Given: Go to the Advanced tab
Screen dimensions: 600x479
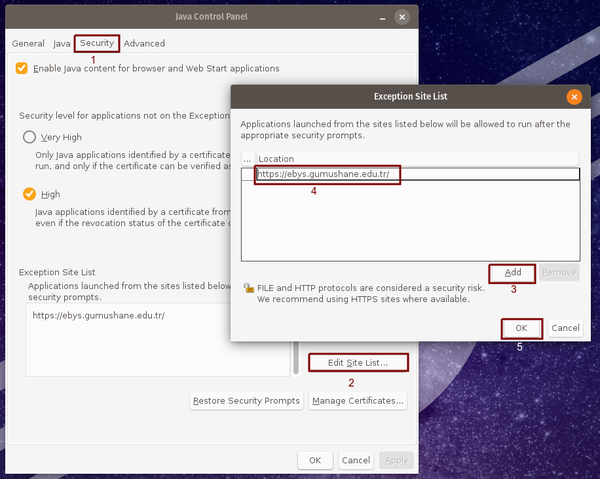Looking at the screenshot, I should click(144, 43).
